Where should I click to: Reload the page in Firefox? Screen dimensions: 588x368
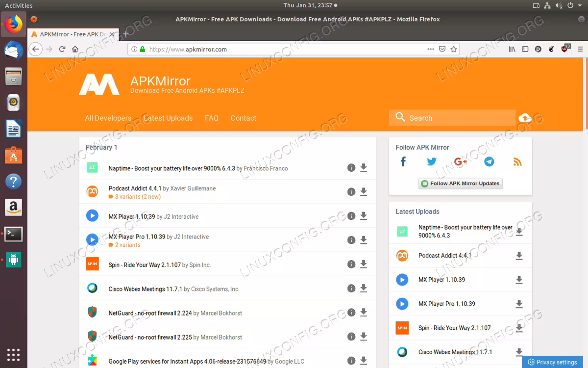pyautogui.click(x=62, y=49)
